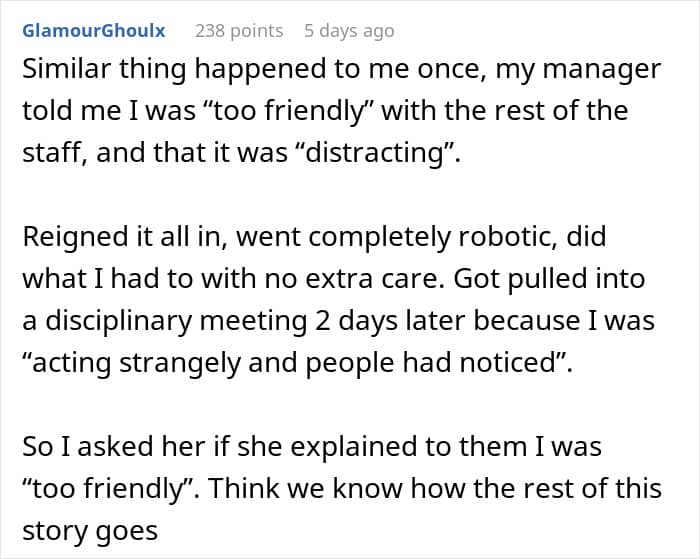
Task: Click the word 'disciplinary'
Action: coord(119,321)
